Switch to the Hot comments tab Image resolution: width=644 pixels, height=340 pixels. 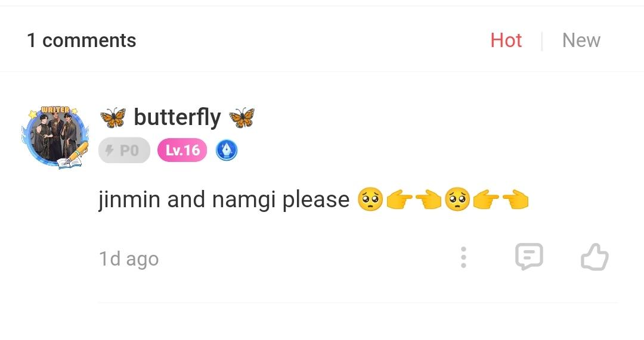point(506,40)
